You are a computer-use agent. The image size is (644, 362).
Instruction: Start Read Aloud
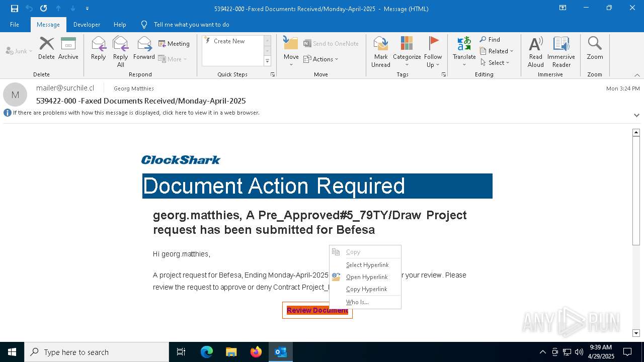coord(536,52)
